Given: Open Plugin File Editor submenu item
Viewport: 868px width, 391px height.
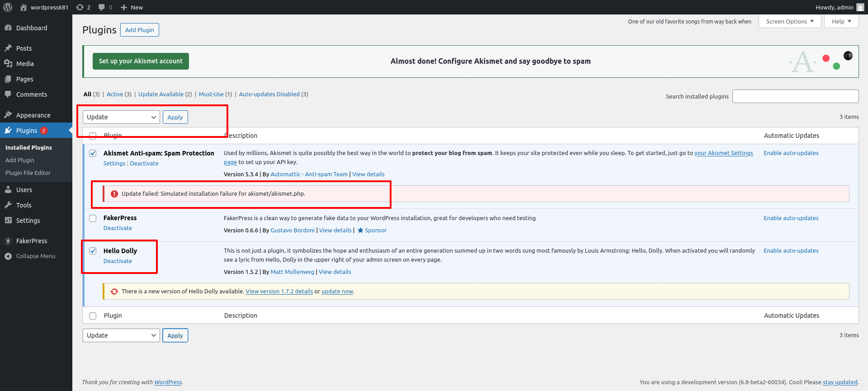Looking at the screenshot, I should coord(28,173).
